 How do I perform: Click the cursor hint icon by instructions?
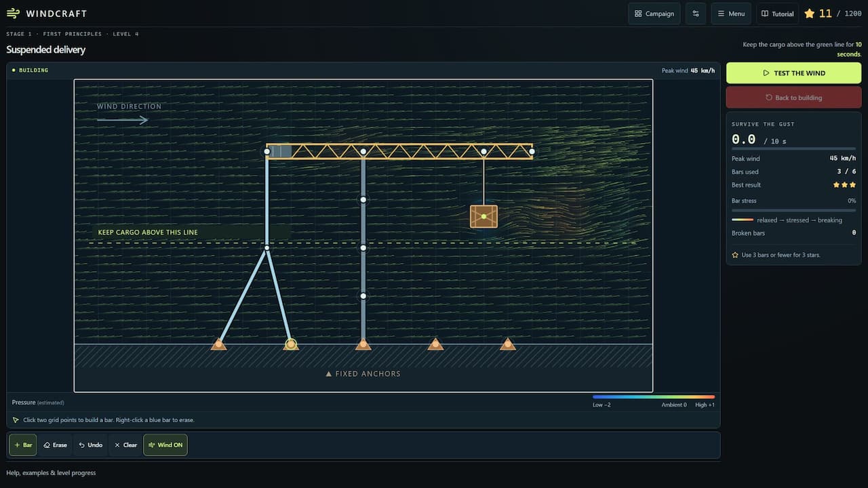pyautogui.click(x=16, y=420)
